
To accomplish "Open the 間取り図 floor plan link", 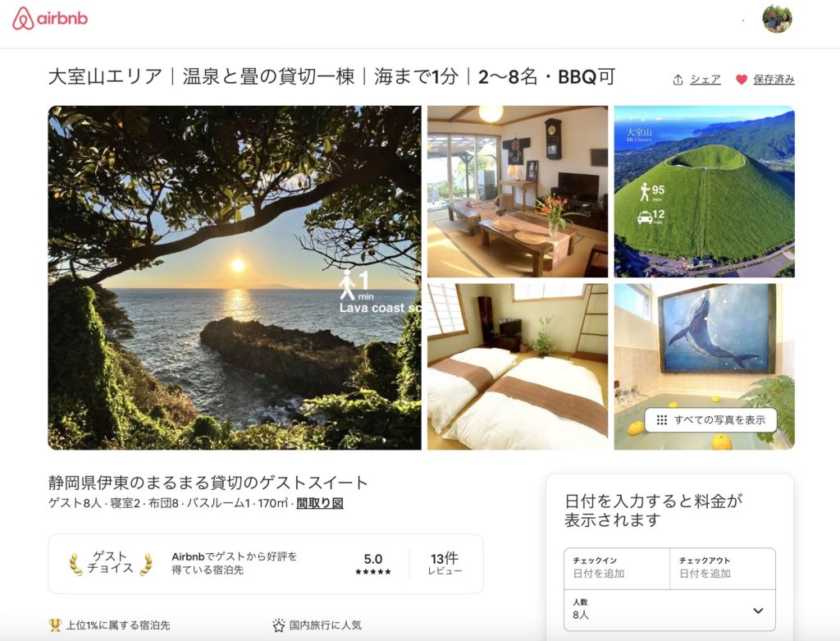I will tap(320, 503).
